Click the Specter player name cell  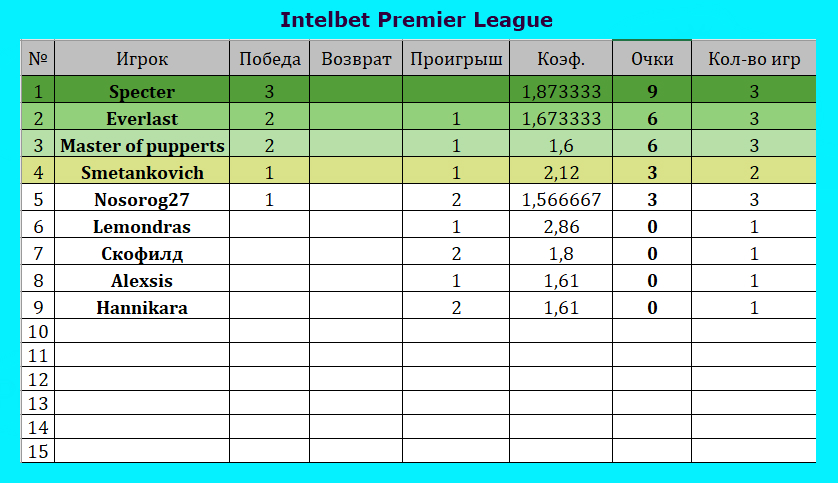click(x=142, y=90)
